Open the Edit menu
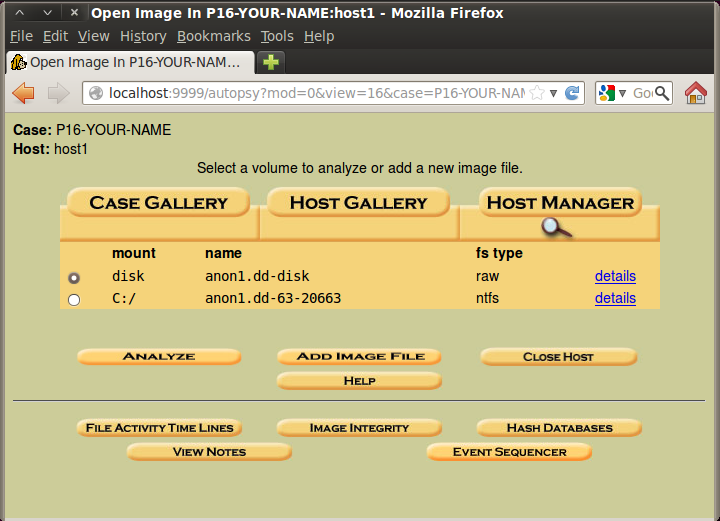 [56, 36]
